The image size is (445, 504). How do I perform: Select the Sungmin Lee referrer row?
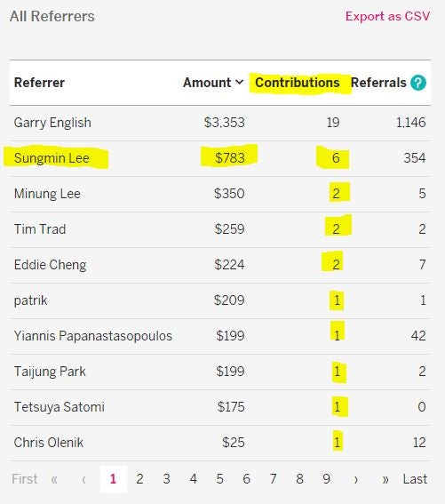[220, 158]
